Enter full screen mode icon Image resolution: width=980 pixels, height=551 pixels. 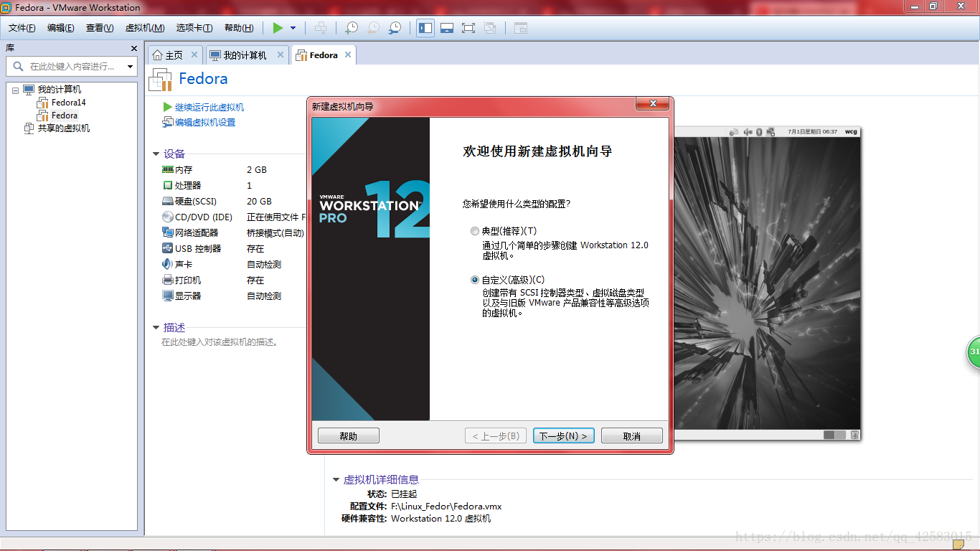point(468,28)
